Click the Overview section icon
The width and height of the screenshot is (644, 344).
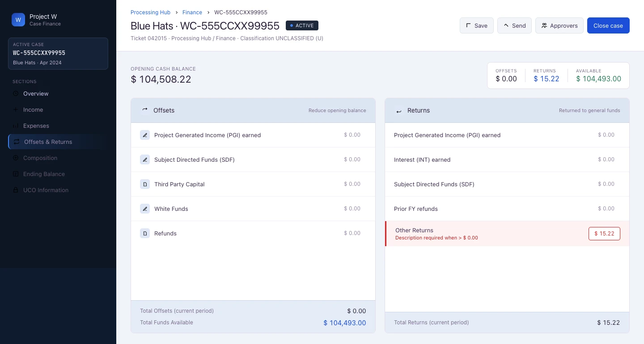click(x=16, y=94)
